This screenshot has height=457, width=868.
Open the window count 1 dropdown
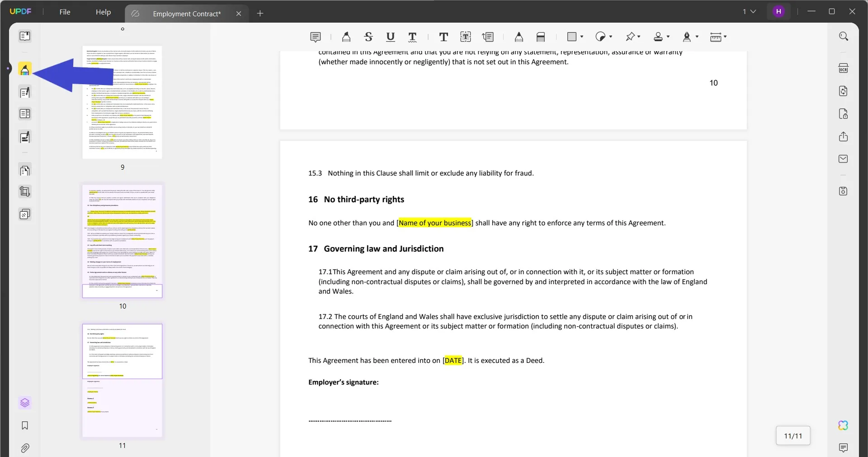(x=749, y=11)
